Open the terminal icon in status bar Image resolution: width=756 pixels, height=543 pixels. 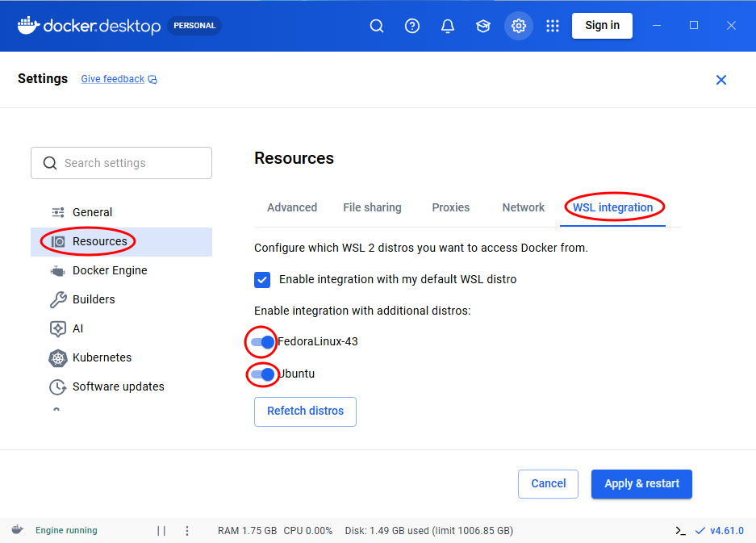[x=680, y=531]
